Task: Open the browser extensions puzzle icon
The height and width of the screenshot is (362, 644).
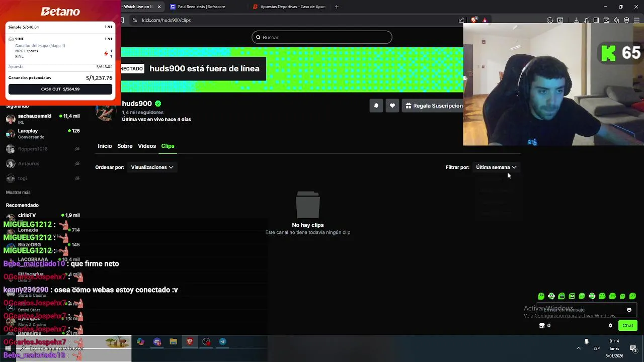Action: [550, 20]
